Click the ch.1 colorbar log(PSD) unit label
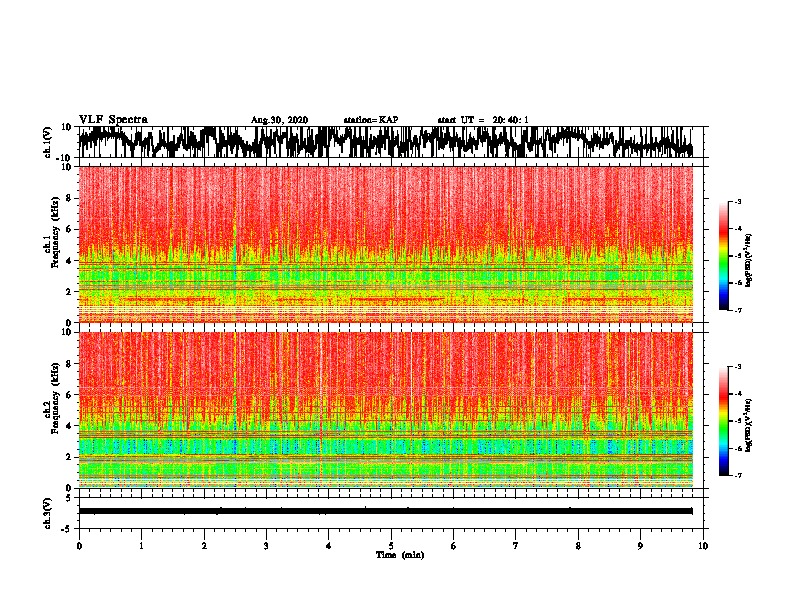 coord(749,261)
